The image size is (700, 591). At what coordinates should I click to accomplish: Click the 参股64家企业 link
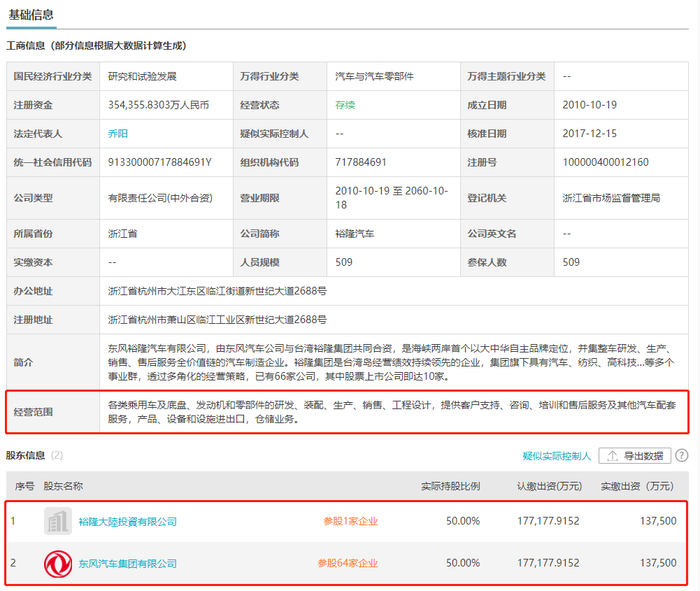point(348,563)
